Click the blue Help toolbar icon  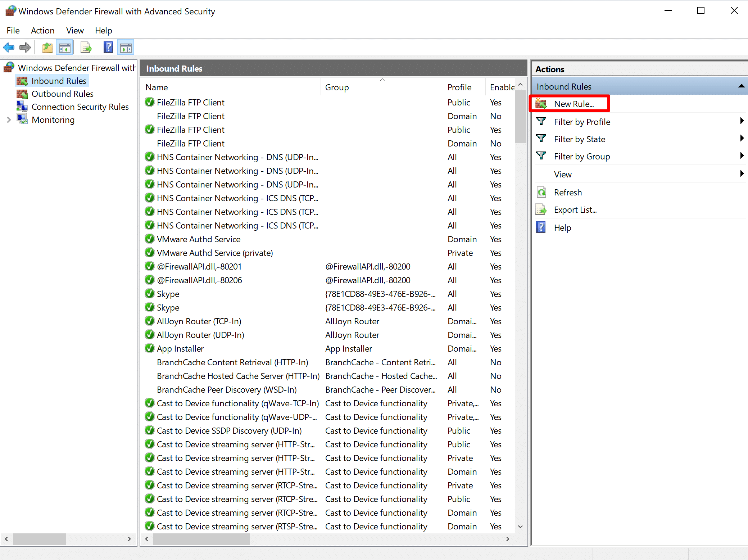click(x=108, y=48)
